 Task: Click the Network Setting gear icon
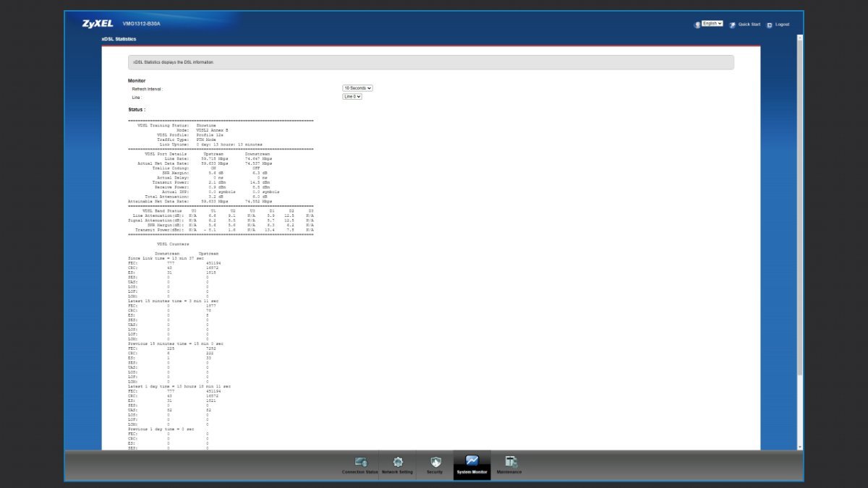click(x=397, y=461)
